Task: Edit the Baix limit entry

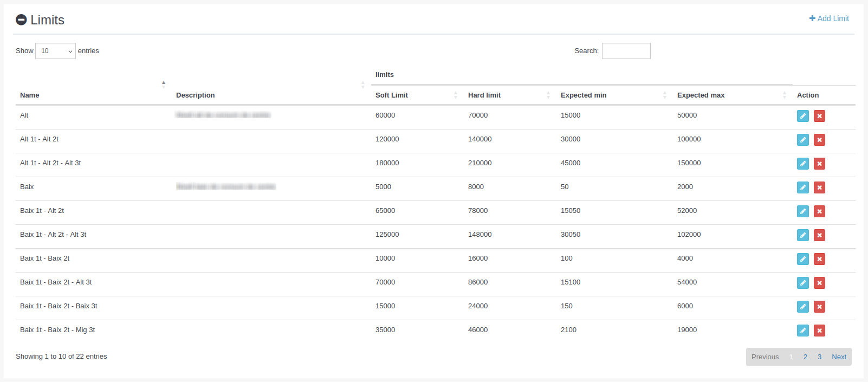Action: click(x=802, y=187)
